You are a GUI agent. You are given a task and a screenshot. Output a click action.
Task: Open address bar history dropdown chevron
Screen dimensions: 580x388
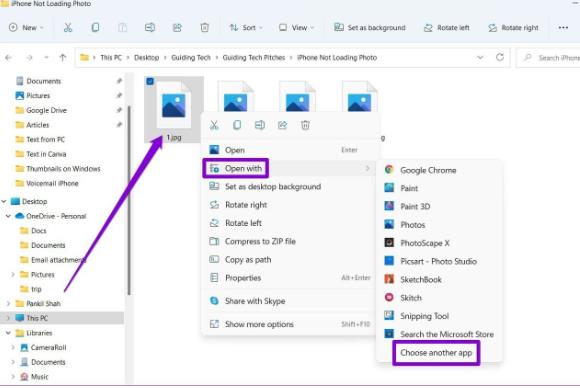click(480, 57)
